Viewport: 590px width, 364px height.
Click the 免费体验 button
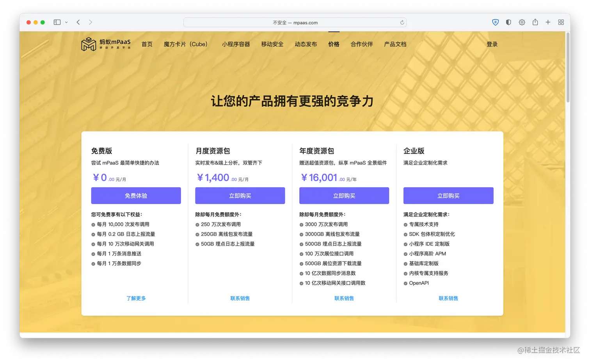136,195
